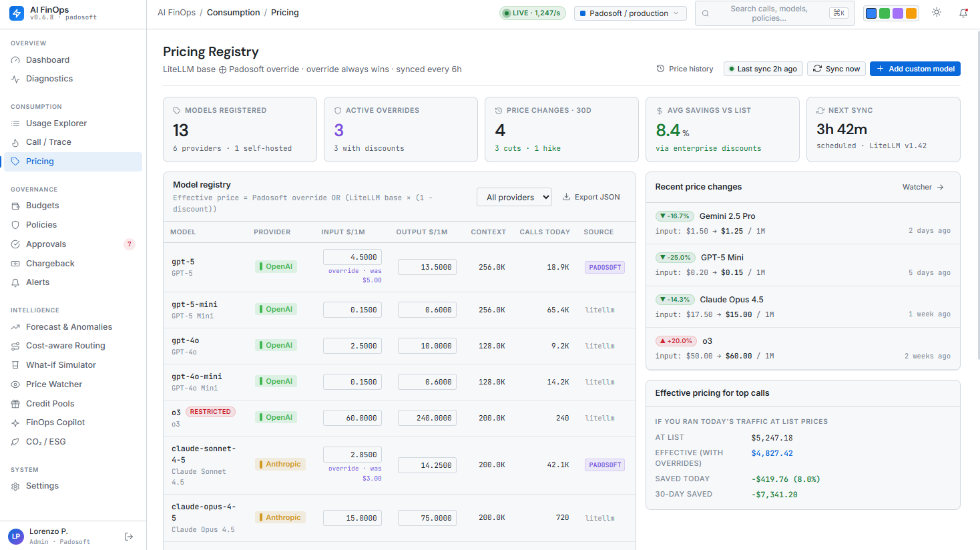The image size is (980, 550).
Task: Open the All providers filter dropdown
Action: [x=514, y=197]
